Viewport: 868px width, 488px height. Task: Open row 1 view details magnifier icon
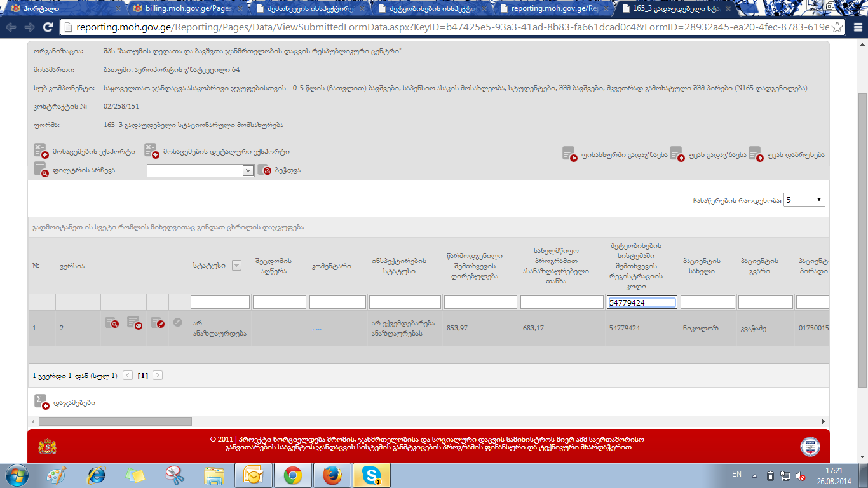tap(112, 323)
